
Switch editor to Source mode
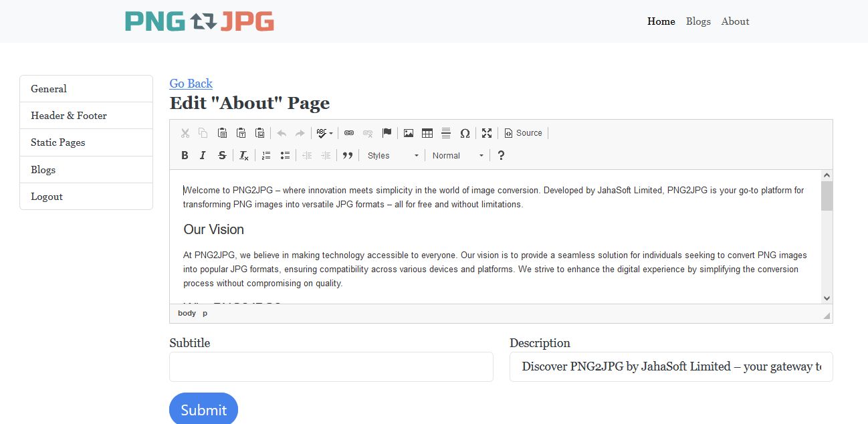(523, 133)
